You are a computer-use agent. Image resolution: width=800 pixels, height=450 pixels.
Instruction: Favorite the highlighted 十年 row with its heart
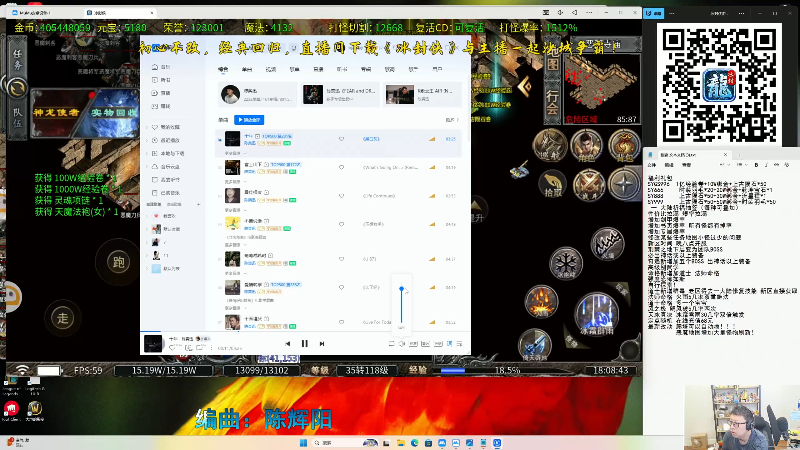341,139
